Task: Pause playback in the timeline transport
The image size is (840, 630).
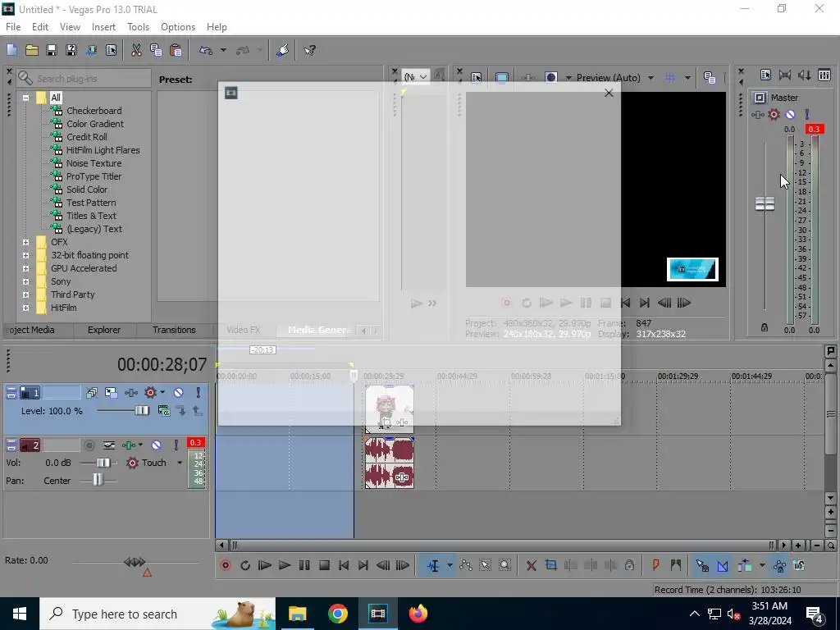Action: (x=304, y=565)
